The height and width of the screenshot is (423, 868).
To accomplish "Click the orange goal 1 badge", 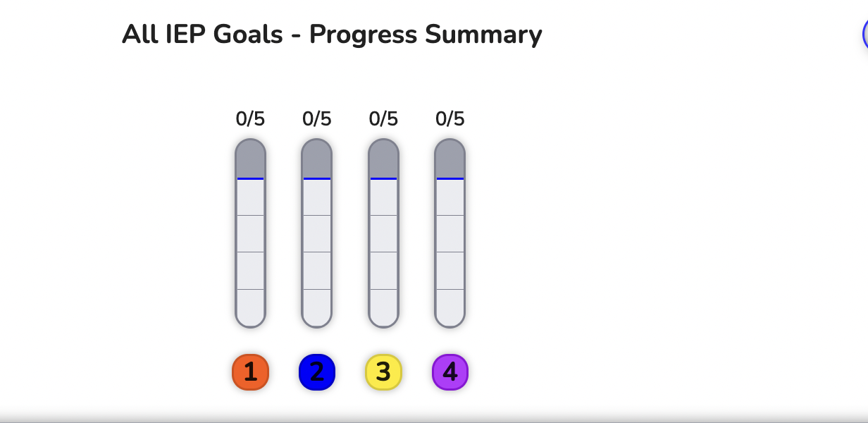I will point(250,372).
